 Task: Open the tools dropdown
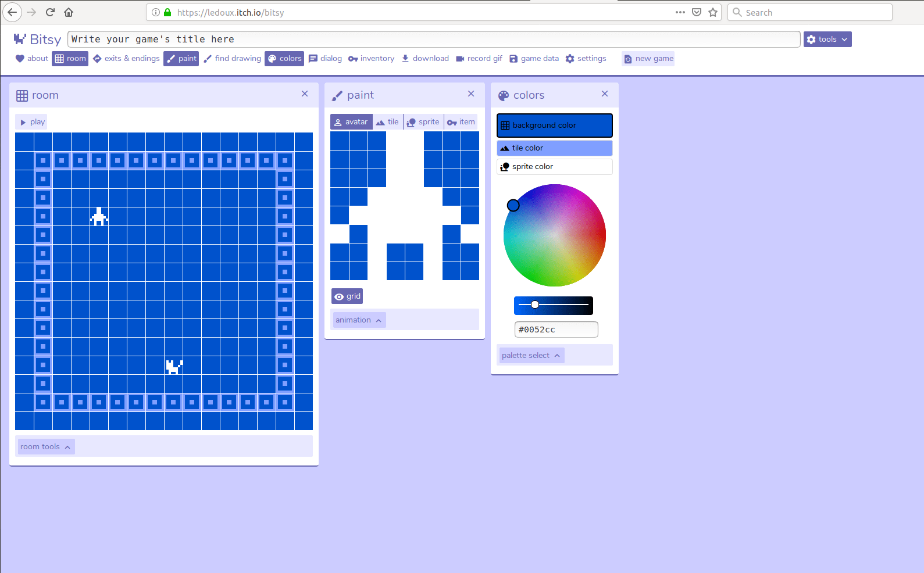827,40
